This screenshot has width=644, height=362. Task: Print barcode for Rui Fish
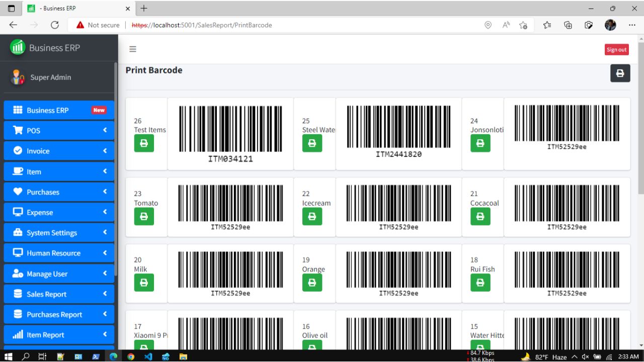click(480, 283)
